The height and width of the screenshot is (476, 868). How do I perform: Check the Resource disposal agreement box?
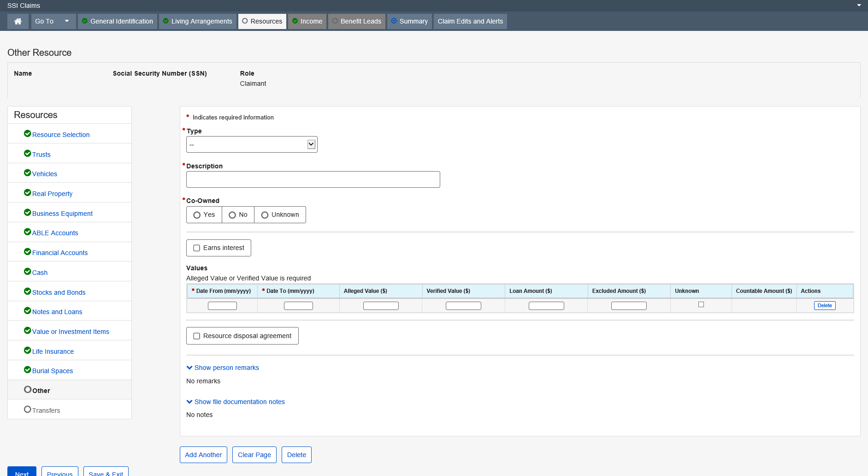(197, 336)
